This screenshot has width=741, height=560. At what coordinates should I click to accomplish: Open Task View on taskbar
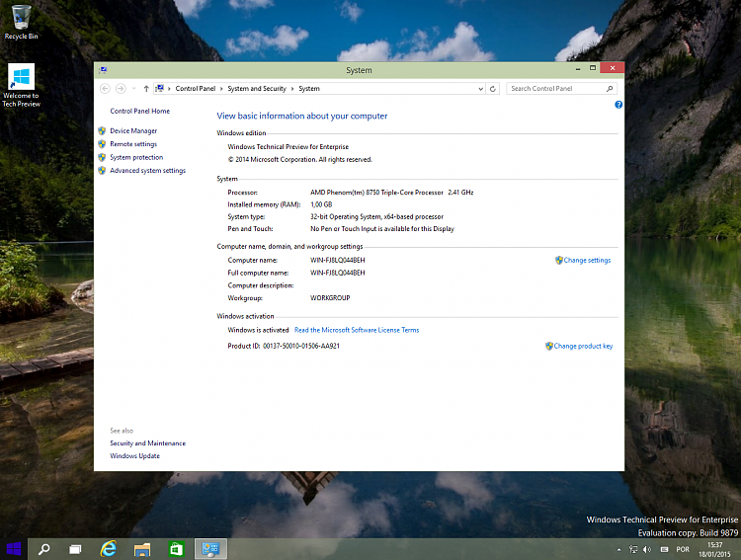point(76,549)
